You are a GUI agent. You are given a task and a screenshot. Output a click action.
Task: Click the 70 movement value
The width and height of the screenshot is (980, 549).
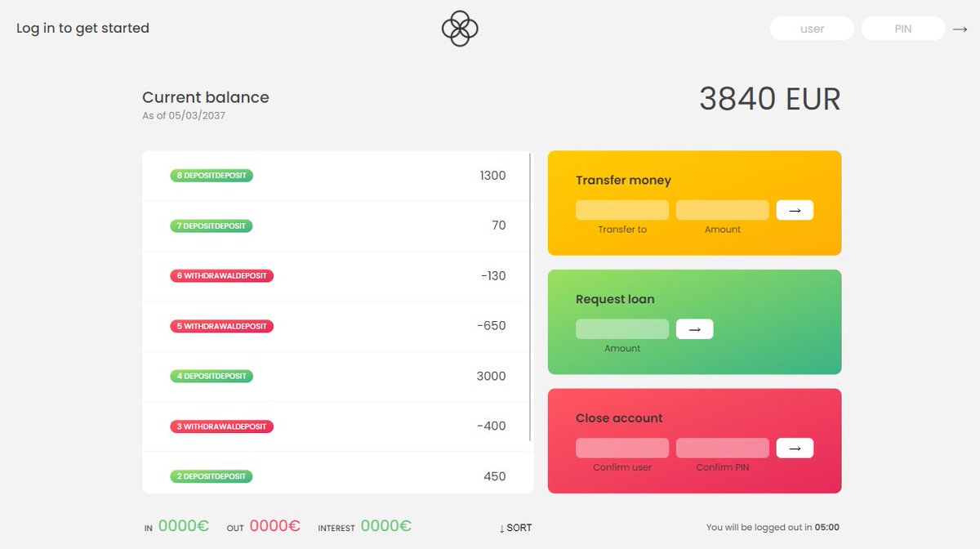[499, 225]
